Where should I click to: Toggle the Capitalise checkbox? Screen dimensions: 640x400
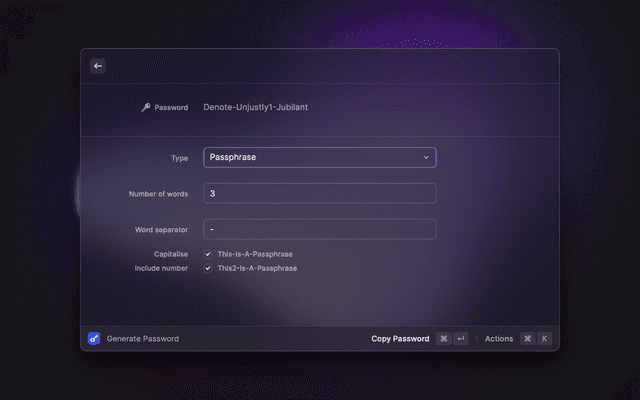[208, 254]
